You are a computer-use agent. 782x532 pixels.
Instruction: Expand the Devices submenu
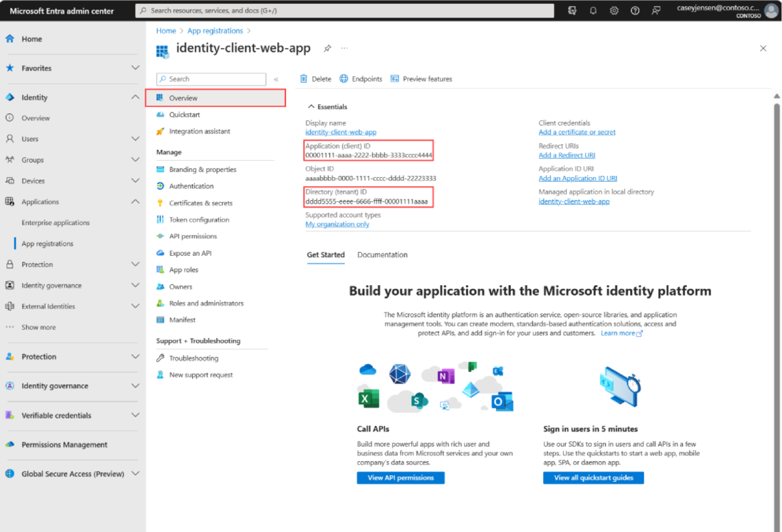tap(136, 180)
